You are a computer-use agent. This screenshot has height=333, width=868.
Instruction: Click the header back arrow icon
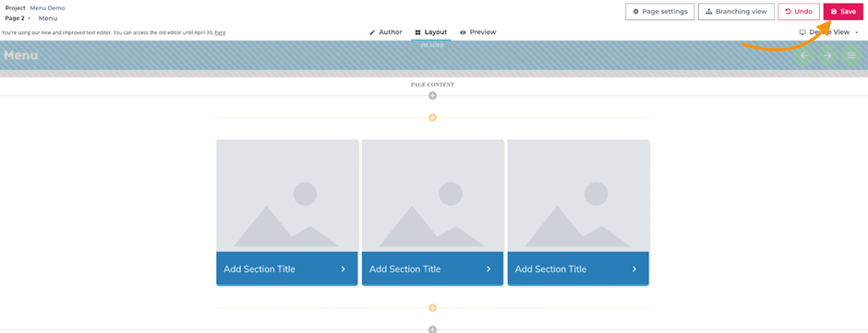[803, 55]
